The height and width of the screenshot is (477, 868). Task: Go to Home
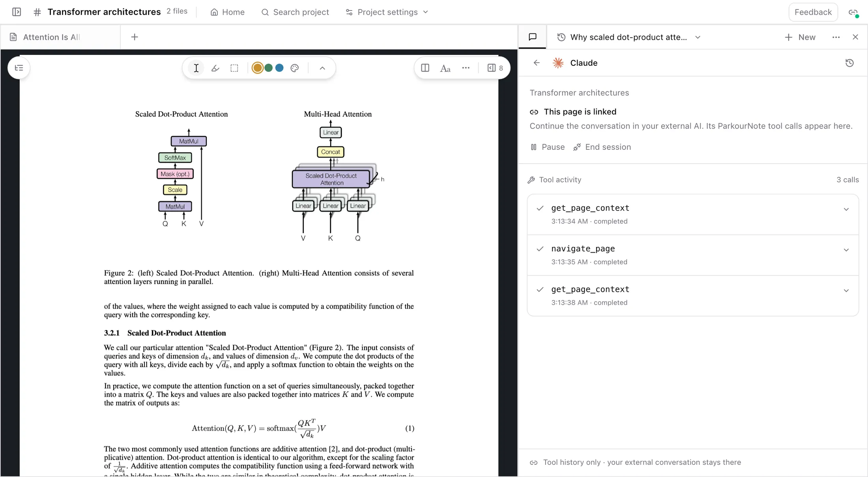coord(228,12)
